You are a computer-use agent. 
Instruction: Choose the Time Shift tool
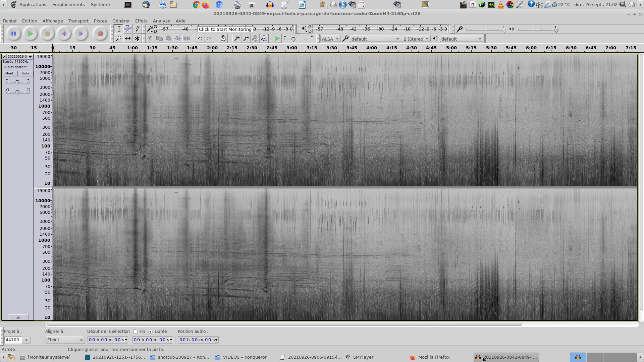click(x=128, y=39)
